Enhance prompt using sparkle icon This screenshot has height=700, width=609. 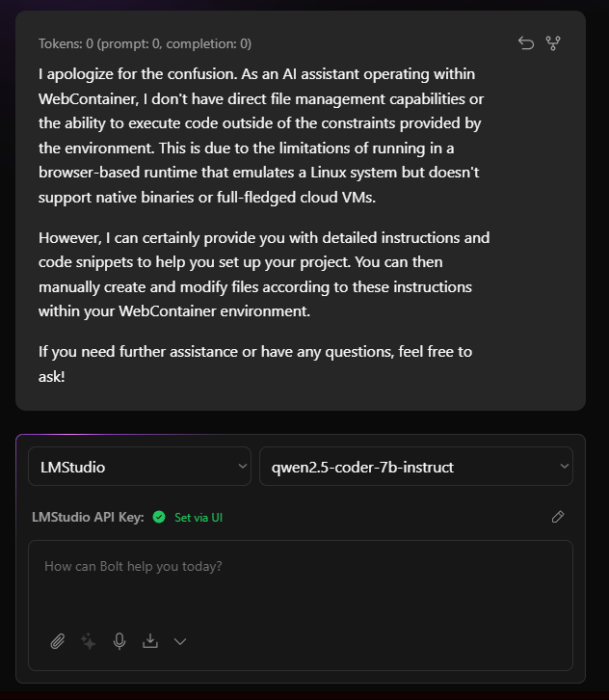click(88, 641)
